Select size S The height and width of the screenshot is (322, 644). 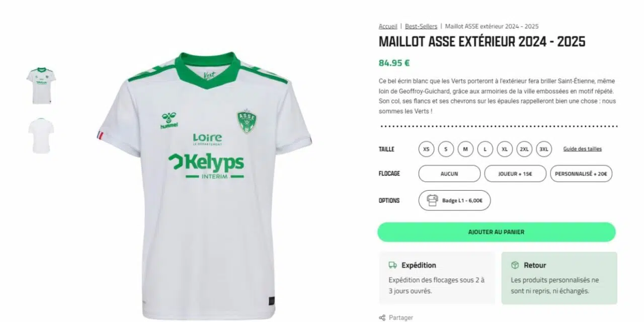pos(446,149)
